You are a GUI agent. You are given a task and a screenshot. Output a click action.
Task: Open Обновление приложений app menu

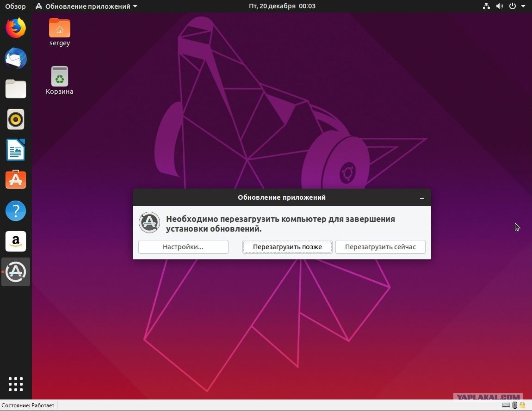pyautogui.click(x=86, y=6)
